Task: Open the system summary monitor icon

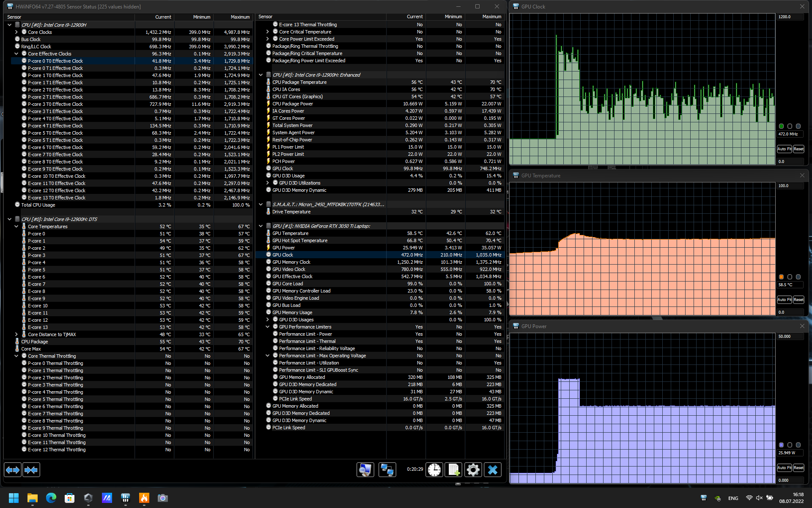Action: [x=365, y=470]
